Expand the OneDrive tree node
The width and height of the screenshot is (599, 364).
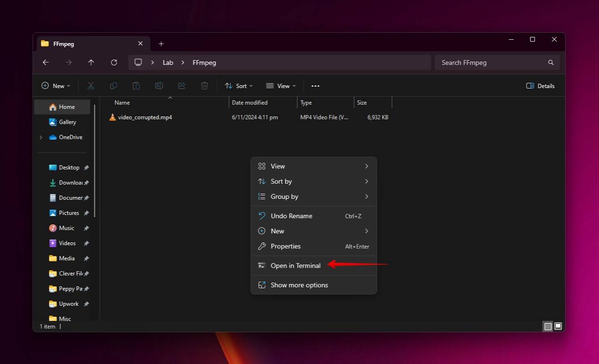(41, 137)
